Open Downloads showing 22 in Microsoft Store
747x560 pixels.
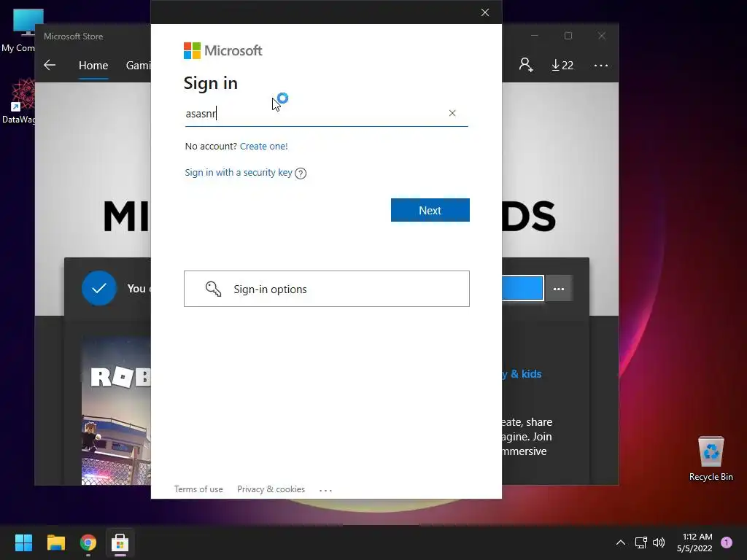[562, 65]
